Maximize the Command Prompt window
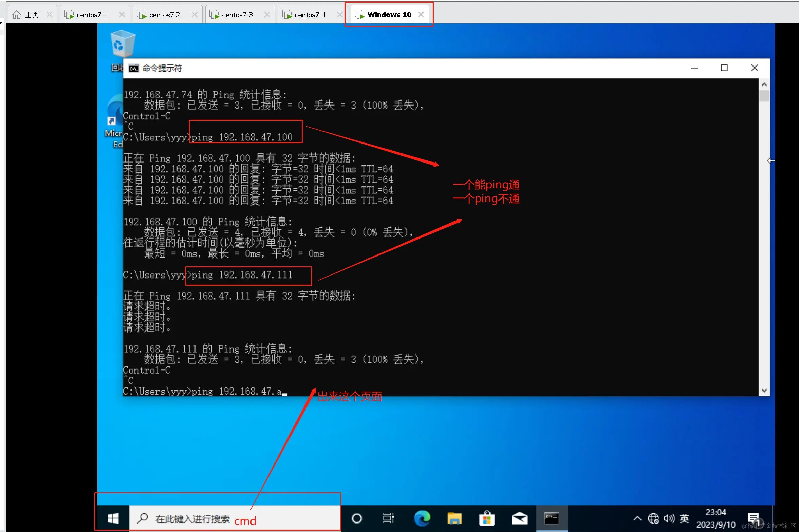 [724, 68]
